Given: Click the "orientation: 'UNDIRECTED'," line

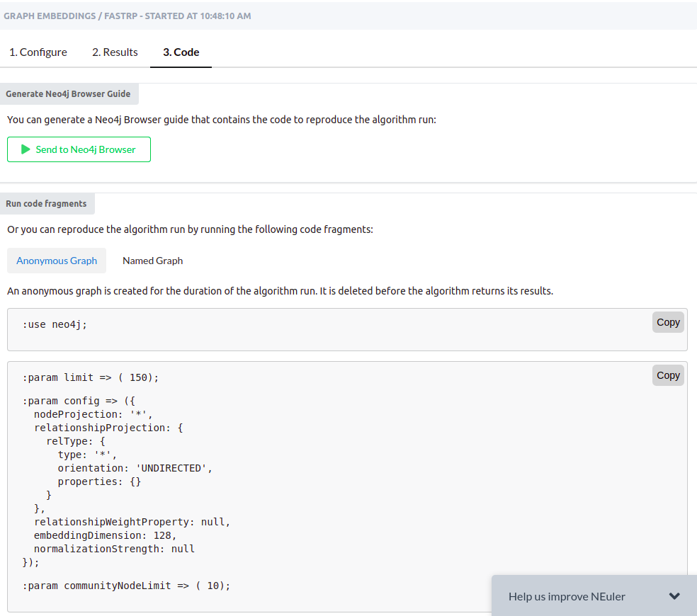Looking at the screenshot, I should 135,468.
